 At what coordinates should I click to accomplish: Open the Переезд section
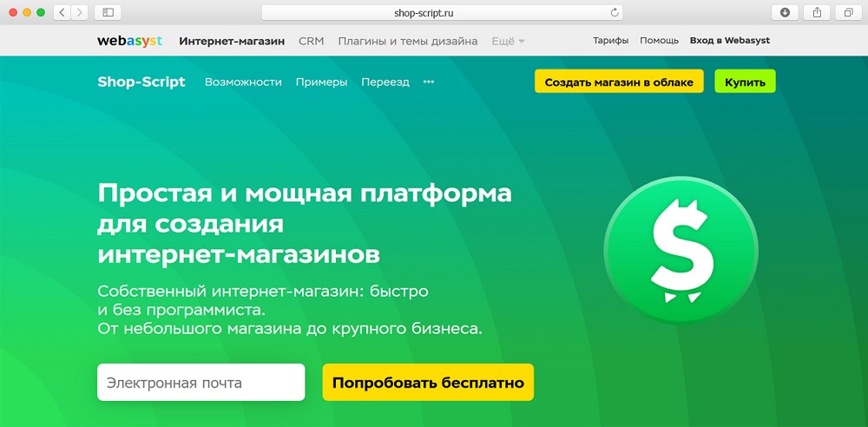(x=385, y=82)
